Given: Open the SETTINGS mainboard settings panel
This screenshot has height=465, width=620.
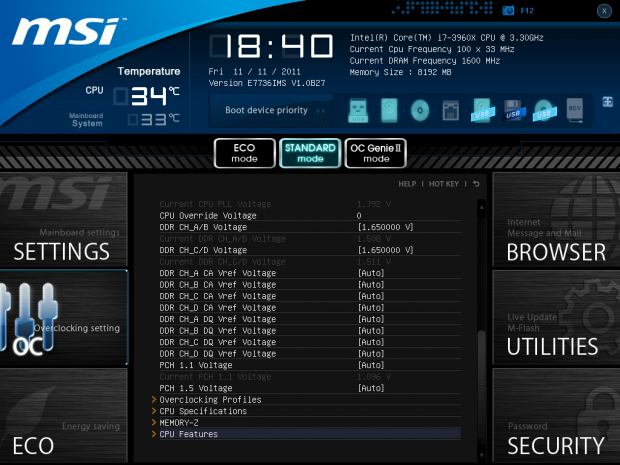Looking at the screenshot, I should click(63, 219).
